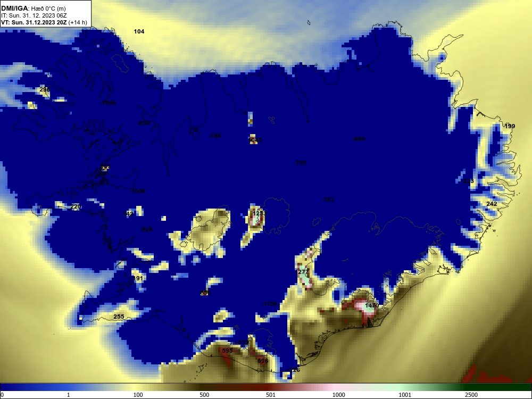The height and width of the screenshot is (399, 532).
Task: Click the 104 value label on the map
Action: [x=139, y=31]
